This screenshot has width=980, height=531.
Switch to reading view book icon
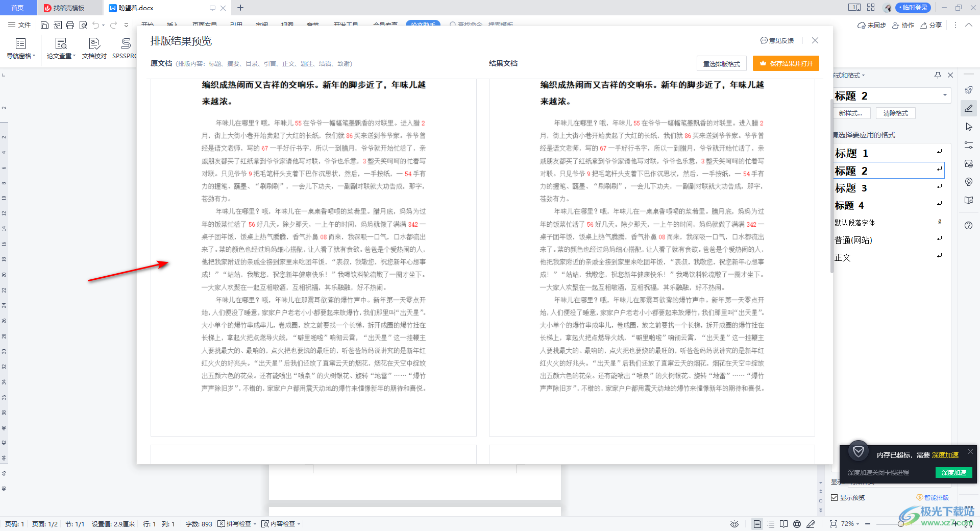pos(783,524)
